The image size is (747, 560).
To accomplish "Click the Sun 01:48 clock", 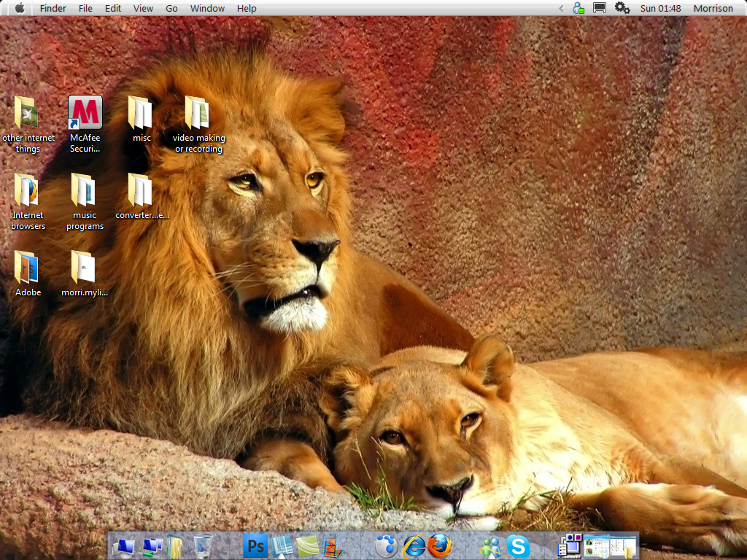I will pos(660,8).
